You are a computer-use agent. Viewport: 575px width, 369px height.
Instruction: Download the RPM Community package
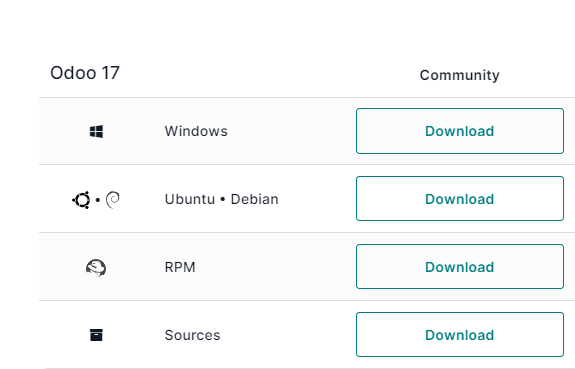459,267
